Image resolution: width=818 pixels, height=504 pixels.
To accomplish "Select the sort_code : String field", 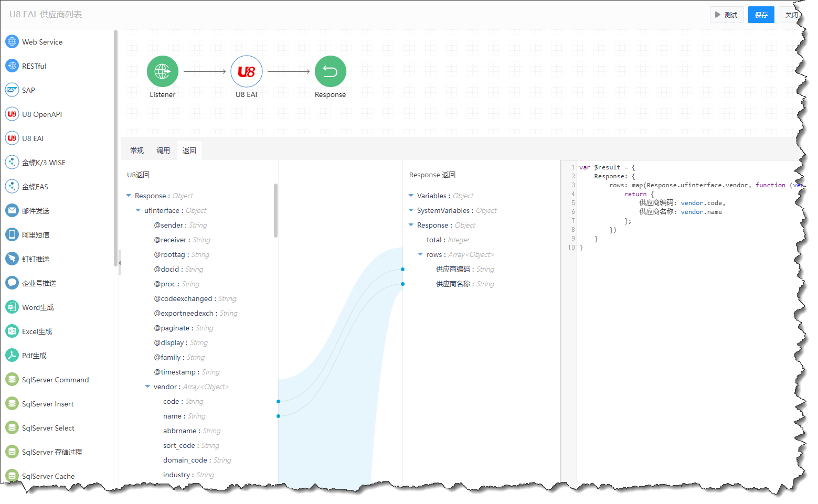I will click(192, 445).
